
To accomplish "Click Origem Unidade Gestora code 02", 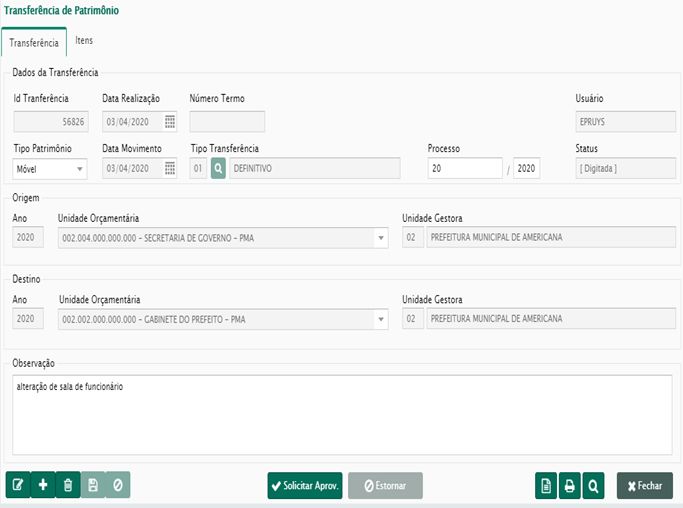I will point(413,237).
